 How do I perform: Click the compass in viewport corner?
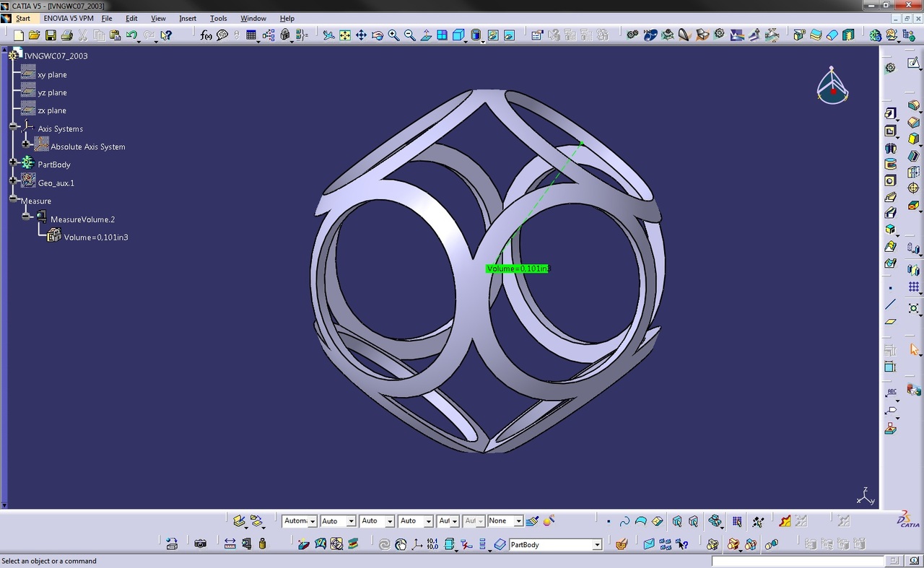coord(832,85)
